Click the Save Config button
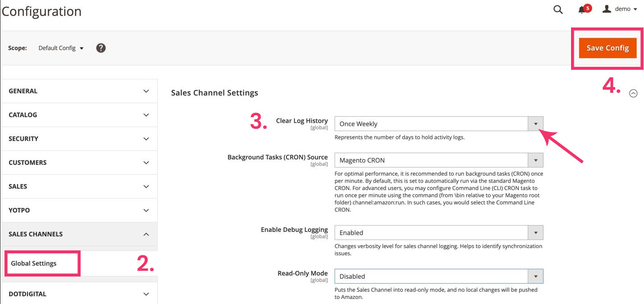 point(608,48)
